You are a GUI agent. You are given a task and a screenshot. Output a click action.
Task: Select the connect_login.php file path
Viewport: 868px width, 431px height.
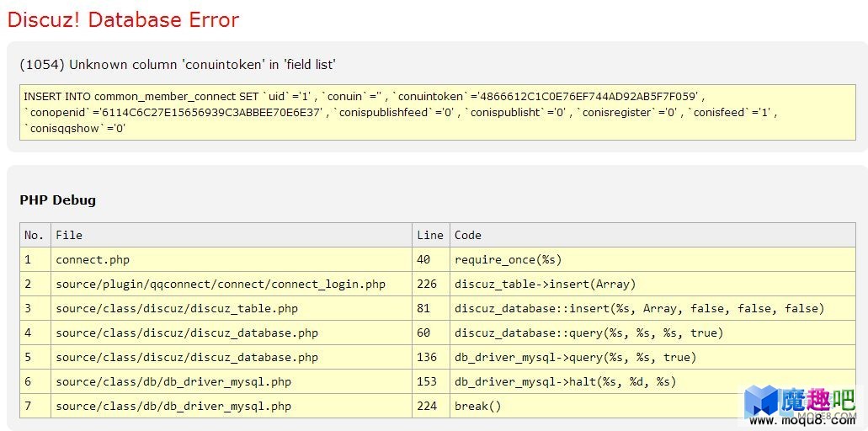221,284
